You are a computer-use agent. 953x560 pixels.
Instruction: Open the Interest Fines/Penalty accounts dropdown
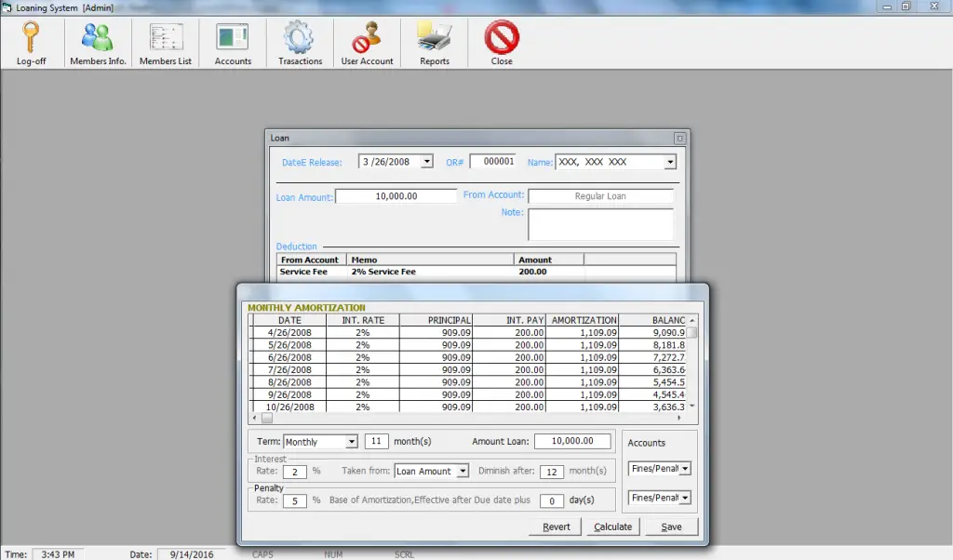point(687,471)
